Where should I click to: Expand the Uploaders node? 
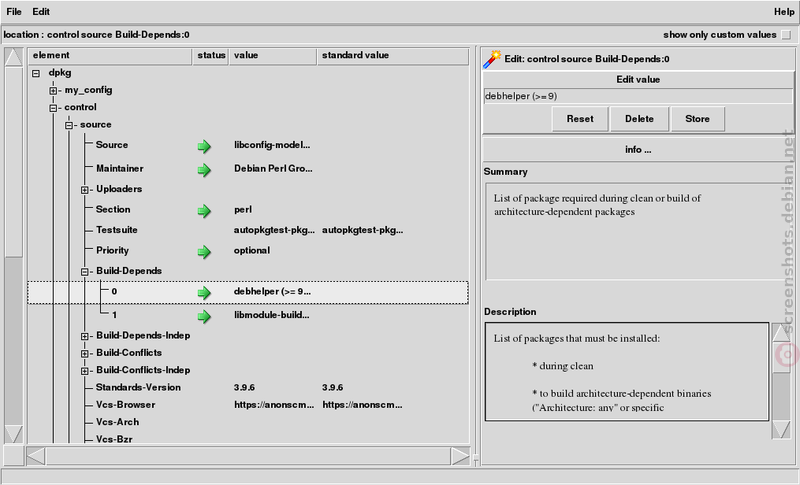pyautogui.click(x=85, y=190)
